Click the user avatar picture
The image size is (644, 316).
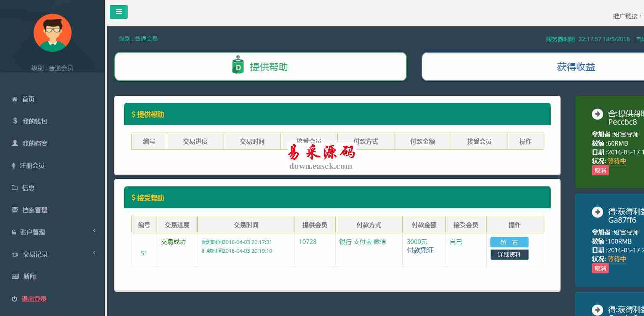coord(53,33)
